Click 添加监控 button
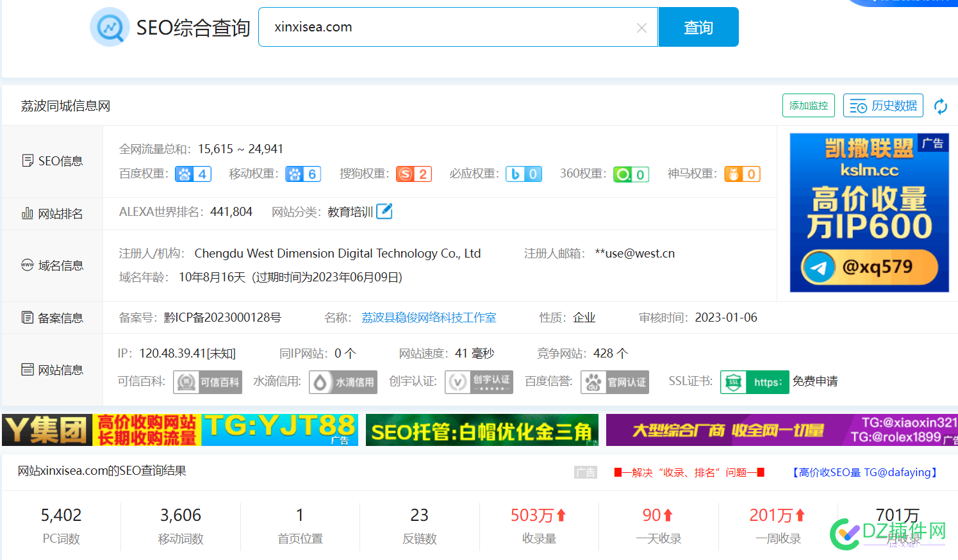 pyautogui.click(x=809, y=106)
